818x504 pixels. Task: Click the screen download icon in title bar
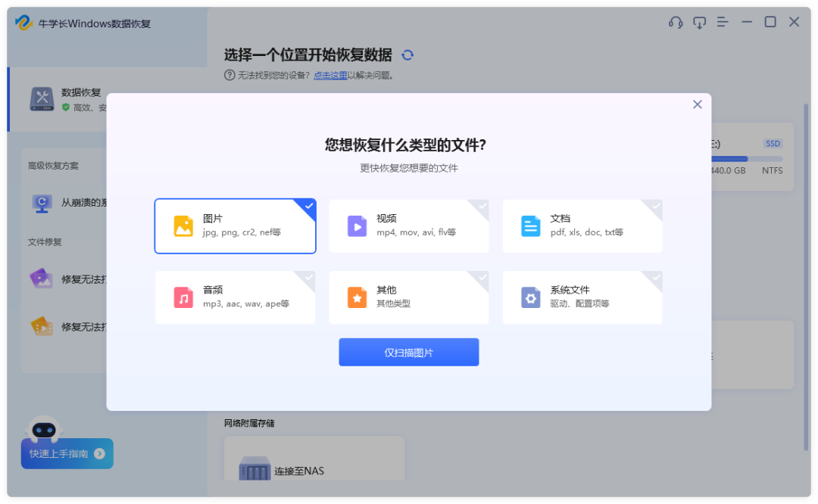coord(699,23)
